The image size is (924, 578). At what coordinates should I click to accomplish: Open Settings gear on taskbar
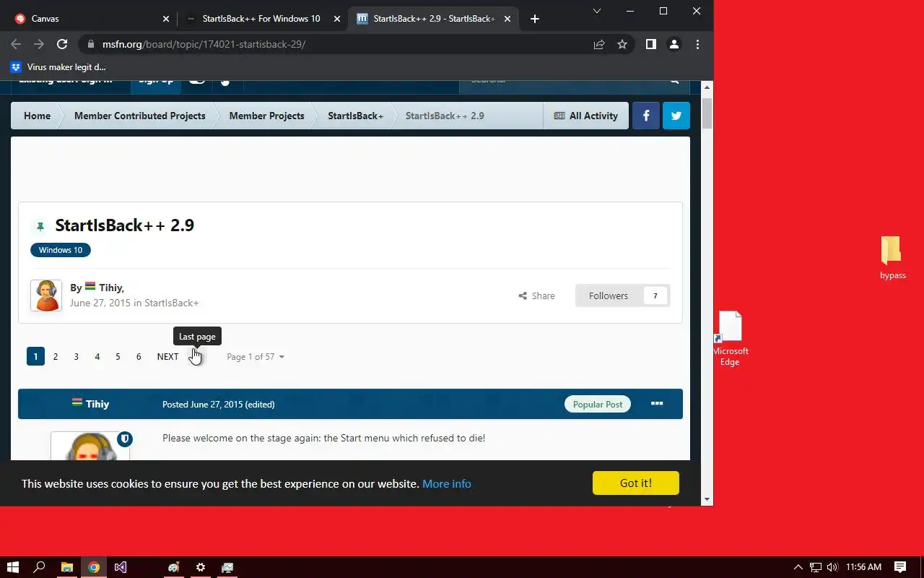coord(201,567)
